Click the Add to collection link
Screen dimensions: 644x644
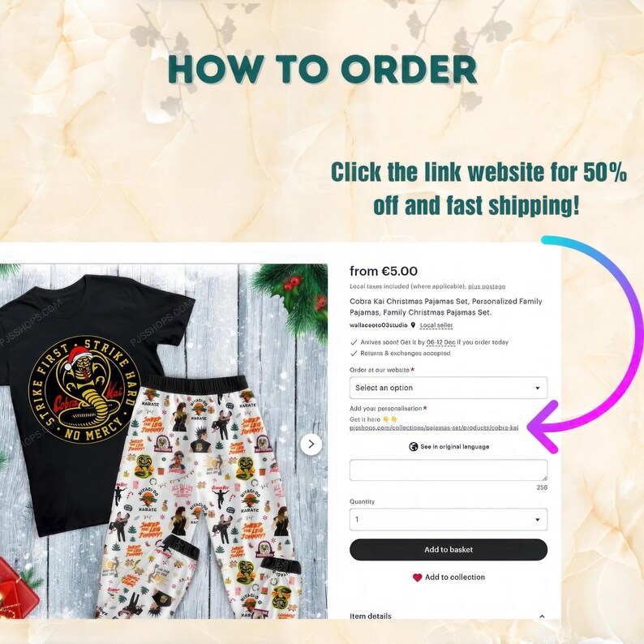click(455, 577)
